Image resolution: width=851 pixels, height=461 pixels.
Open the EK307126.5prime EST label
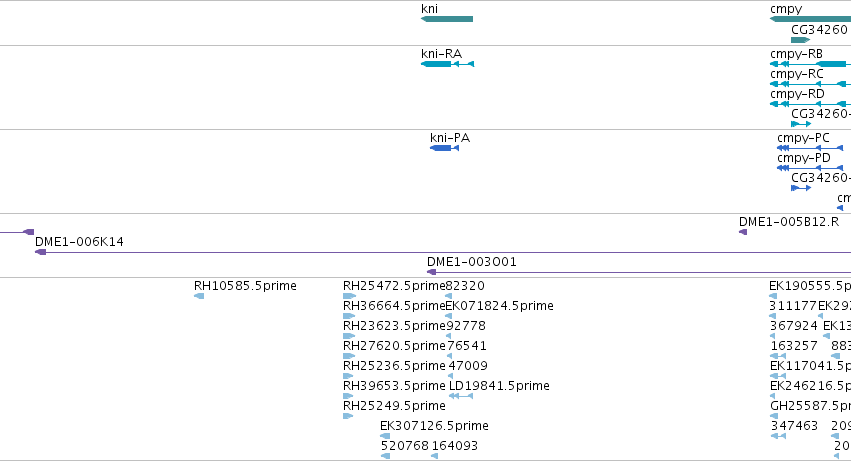[434, 426]
